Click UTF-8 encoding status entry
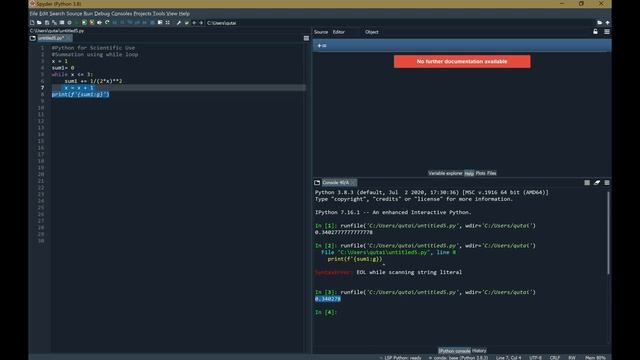 coord(536,358)
